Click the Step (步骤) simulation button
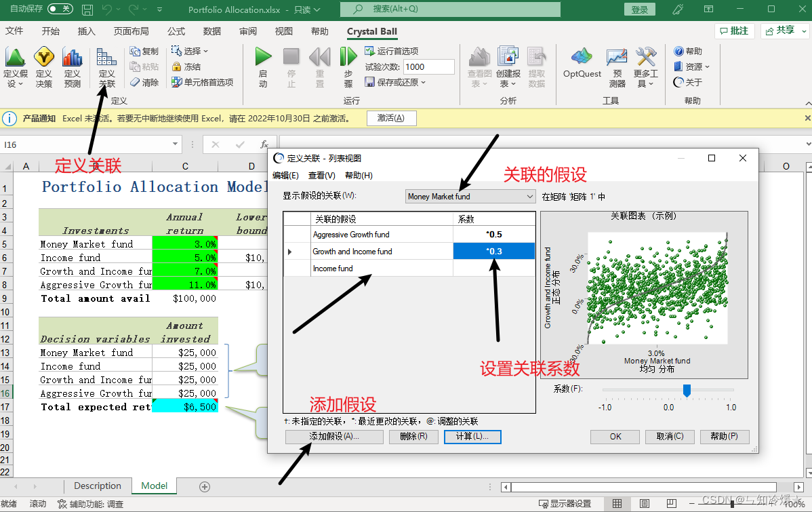Viewport: 812px width, 512px height. [348, 67]
